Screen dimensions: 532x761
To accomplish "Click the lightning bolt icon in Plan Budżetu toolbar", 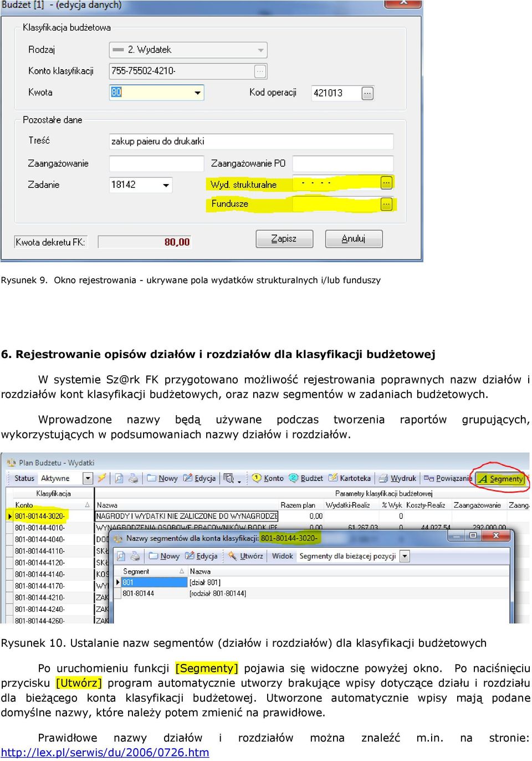I will click(102, 478).
